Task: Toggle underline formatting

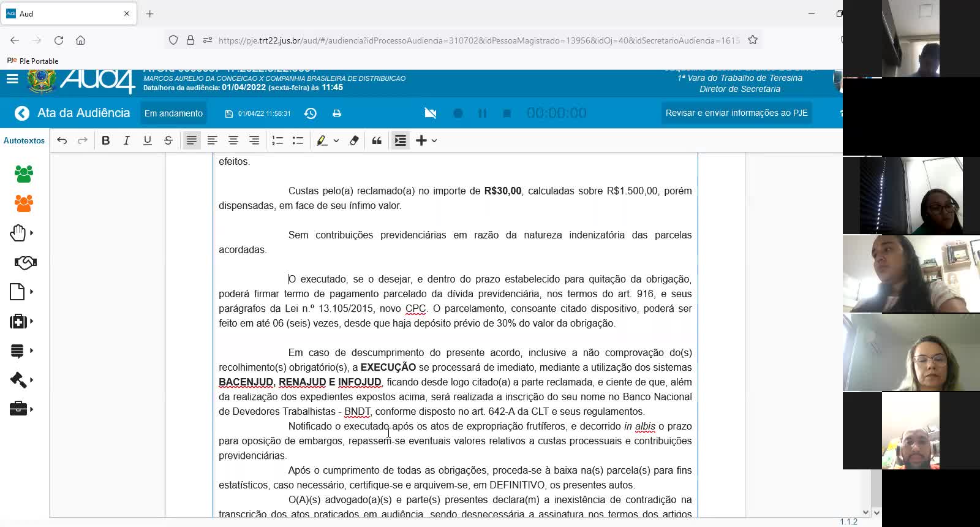Action: pos(148,140)
